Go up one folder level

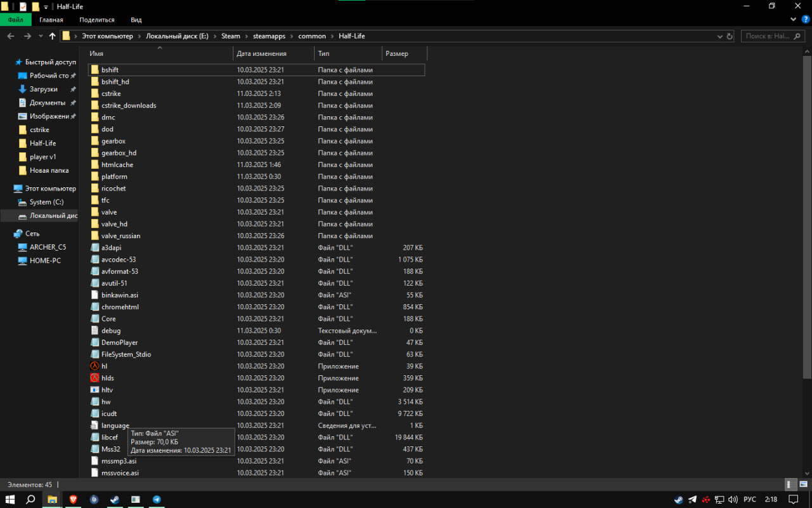pyautogui.click(x=52, y=36)
